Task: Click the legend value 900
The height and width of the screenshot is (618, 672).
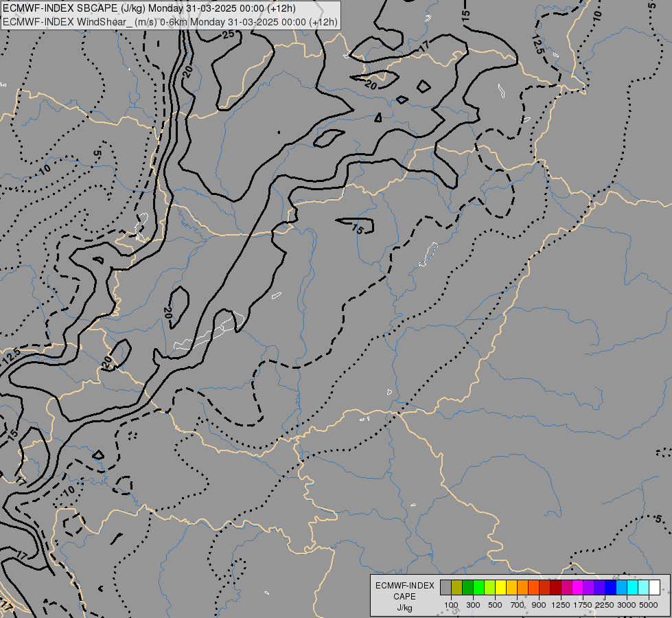Action: coord(539,605)
